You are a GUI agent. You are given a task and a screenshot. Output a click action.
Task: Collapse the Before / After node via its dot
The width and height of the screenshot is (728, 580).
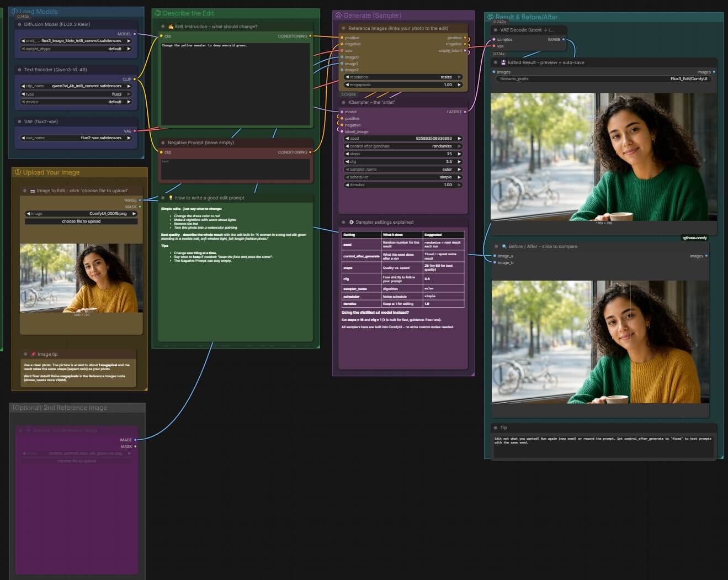(x=496, y=246)
